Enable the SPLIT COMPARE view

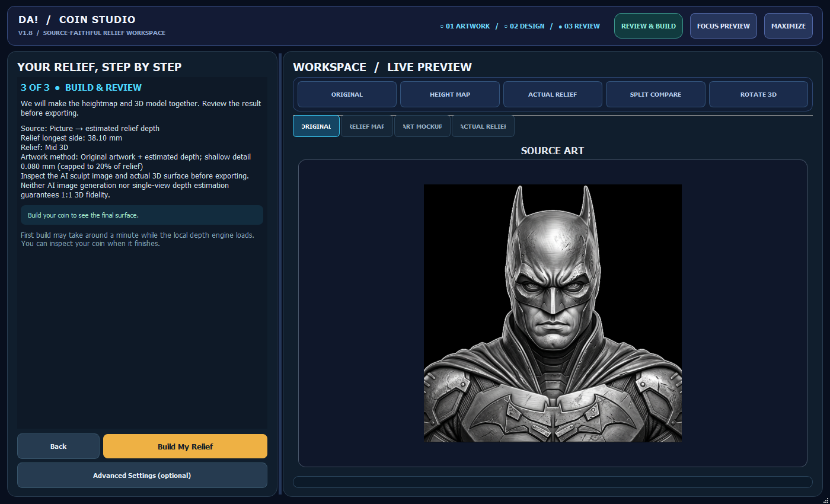click(x=656, y=94)
